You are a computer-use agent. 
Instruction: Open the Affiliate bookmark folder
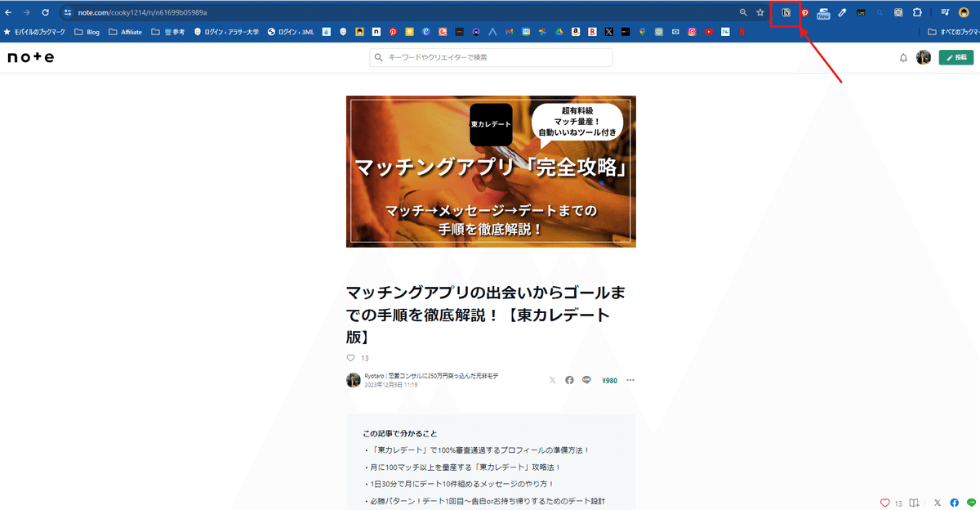[x=125, y=33]
